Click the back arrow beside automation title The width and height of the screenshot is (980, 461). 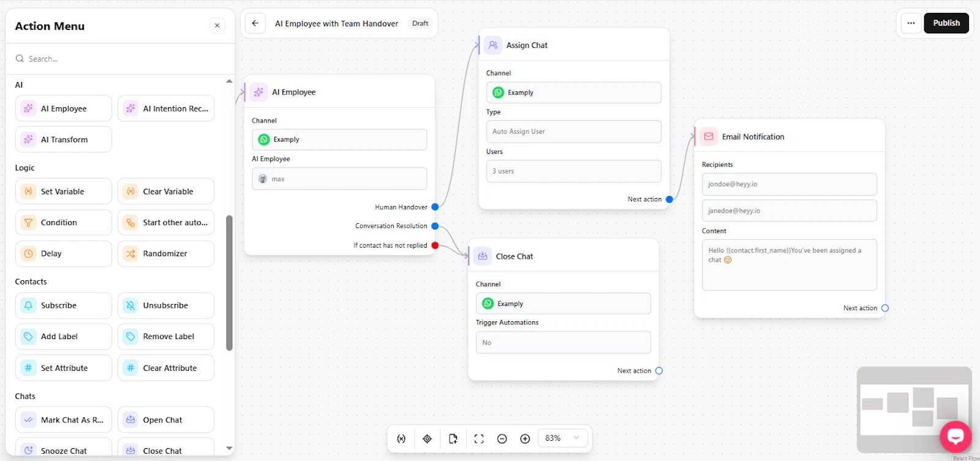click(255, 23)
